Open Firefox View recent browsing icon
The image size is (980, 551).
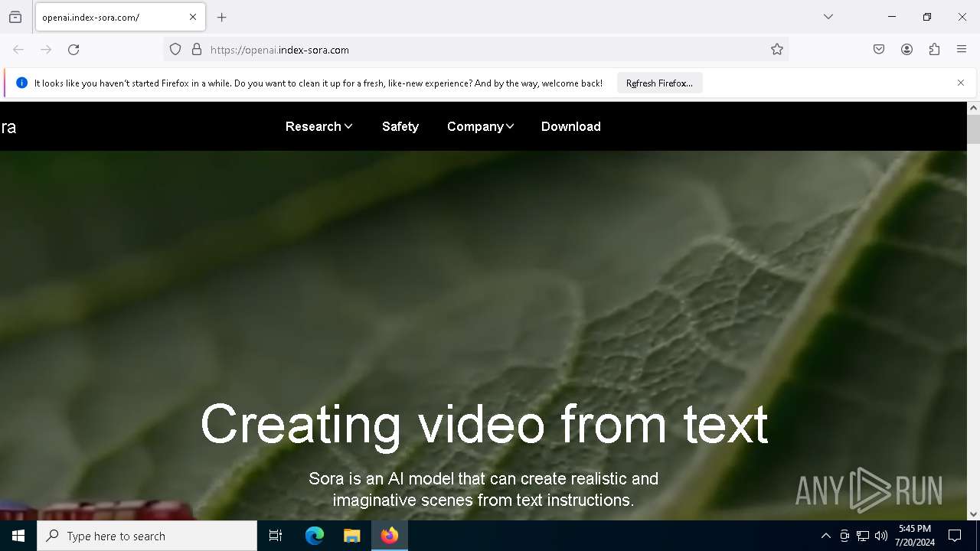click(x=15, y=17)
